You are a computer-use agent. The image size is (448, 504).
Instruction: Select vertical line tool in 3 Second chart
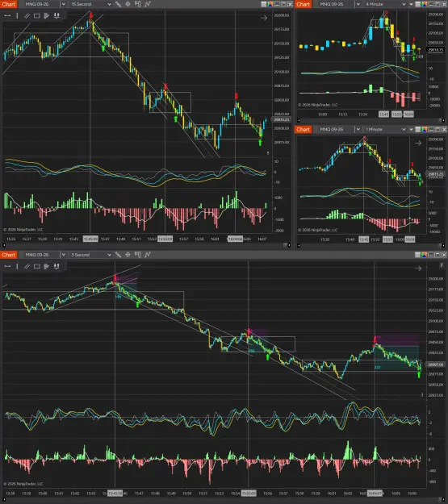[x=17, y=266]
